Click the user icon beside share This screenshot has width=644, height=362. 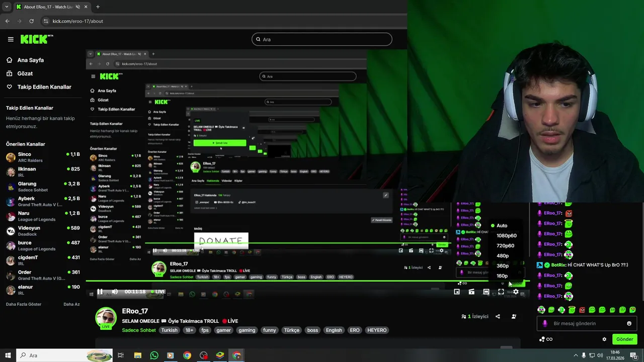point(514,317)
